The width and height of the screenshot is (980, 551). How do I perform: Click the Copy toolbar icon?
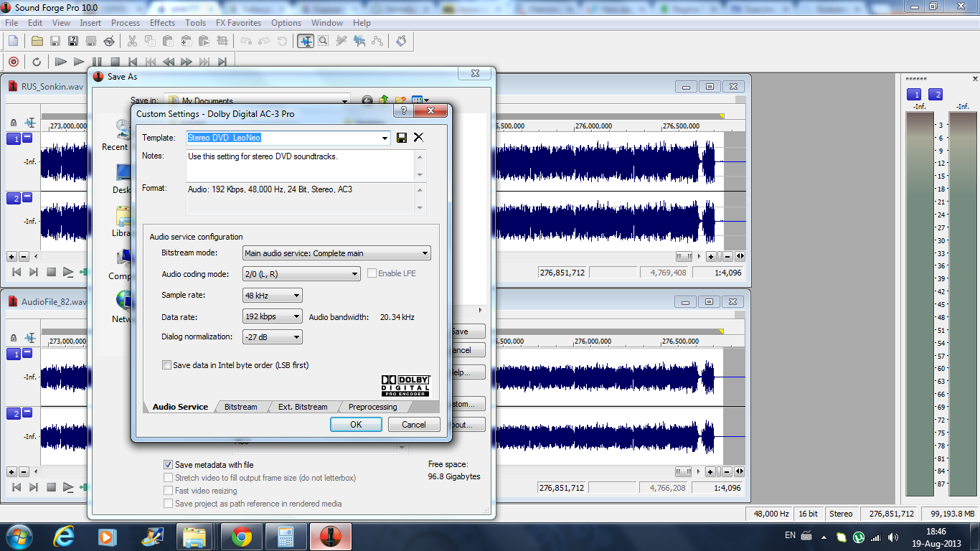[151, 41]
